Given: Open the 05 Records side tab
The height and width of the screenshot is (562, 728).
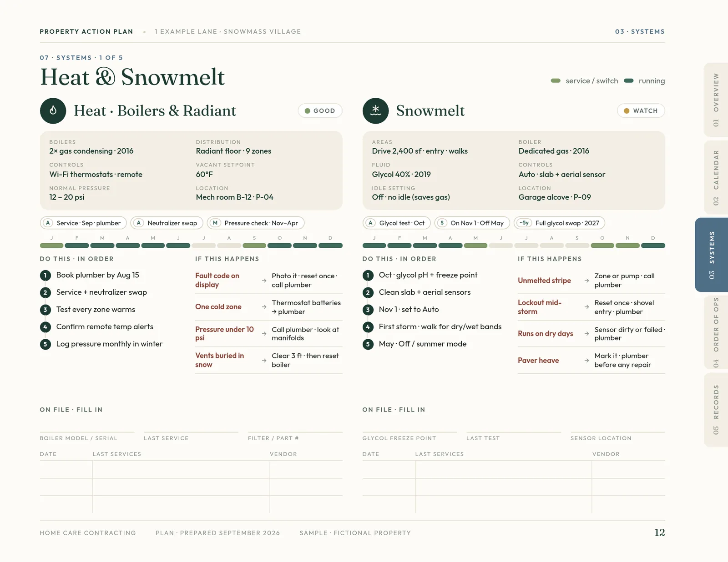Looking at the screenshot, I should [716, 410].
